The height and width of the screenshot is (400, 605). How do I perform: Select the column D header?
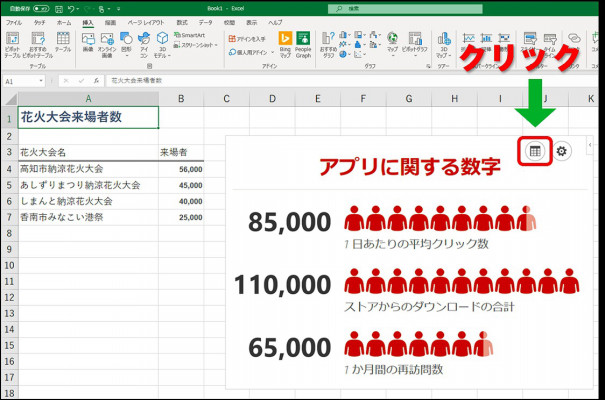click(272, 98)
